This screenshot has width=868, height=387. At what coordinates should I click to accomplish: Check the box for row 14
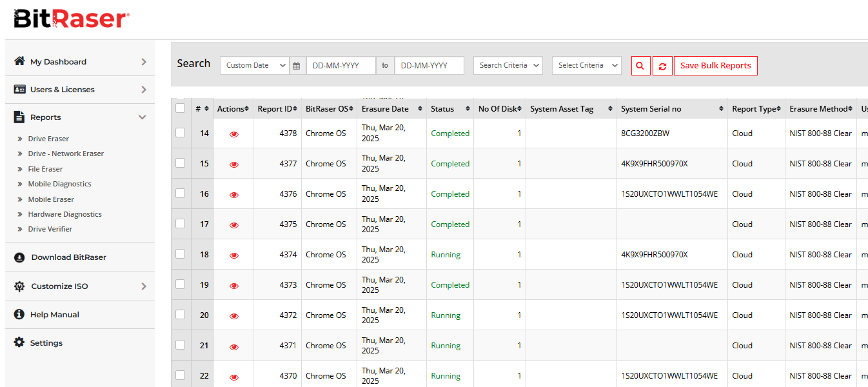pos(181,132)
